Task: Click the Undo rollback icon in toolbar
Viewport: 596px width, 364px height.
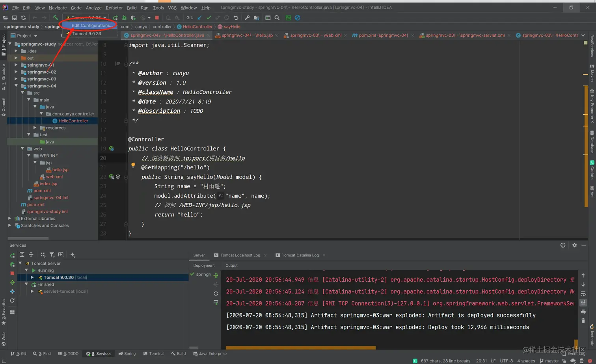Action: 236,18
